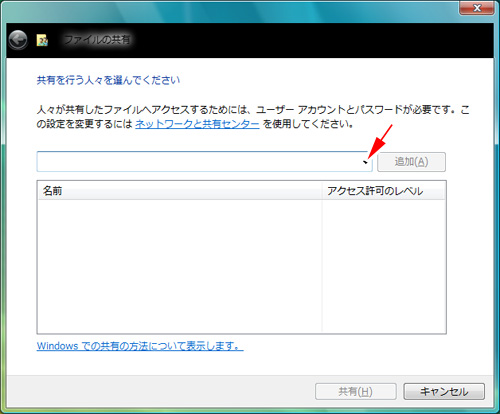500x414 pixels.
Task: Click the 共有(H) share button
Action: [356, 391]
